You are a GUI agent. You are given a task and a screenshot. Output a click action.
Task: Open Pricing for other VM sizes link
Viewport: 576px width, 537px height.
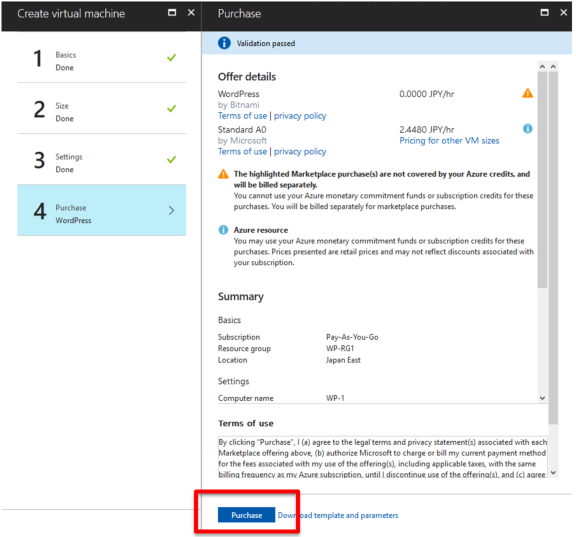pos(449,141)
